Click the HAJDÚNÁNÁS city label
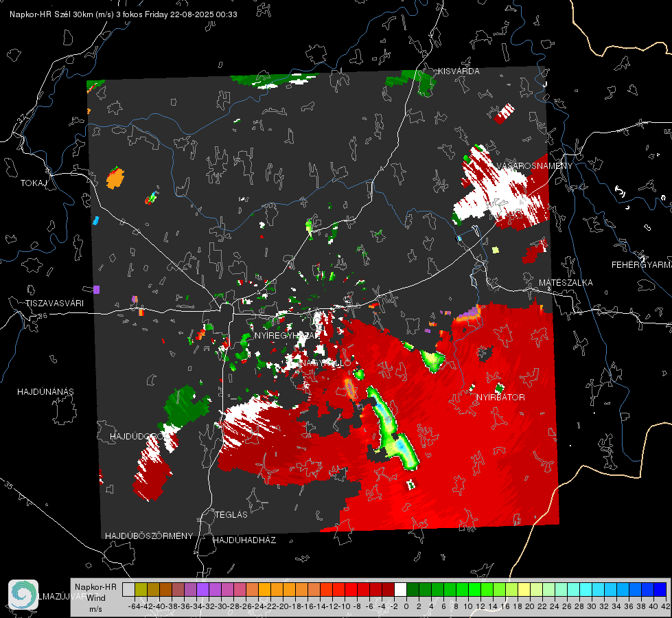 pyautogui.click(x=45, y=391)
